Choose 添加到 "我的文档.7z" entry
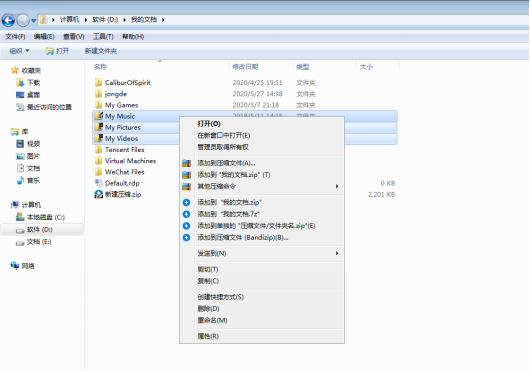This screenshot has width=530, height=371. [x=228, y=214]
